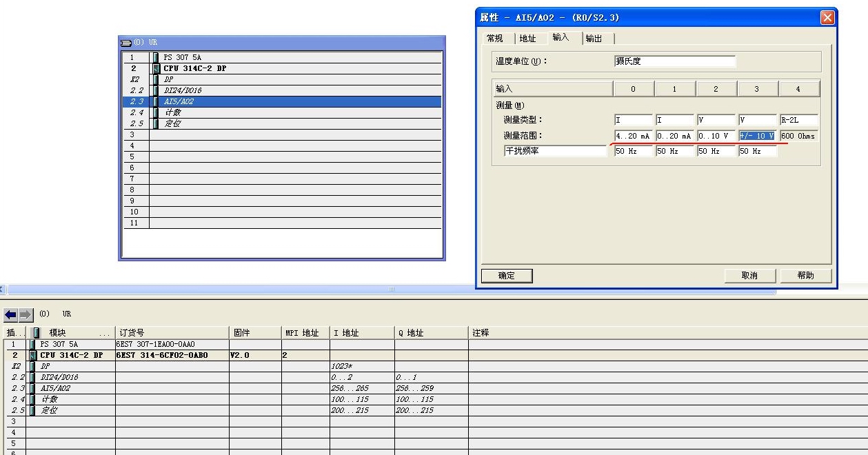Click the AI5/AO2 submodule icon in the UR rack window
This screenshot has width=868, height=455.
pyautogui.click(x=156, y=101)
